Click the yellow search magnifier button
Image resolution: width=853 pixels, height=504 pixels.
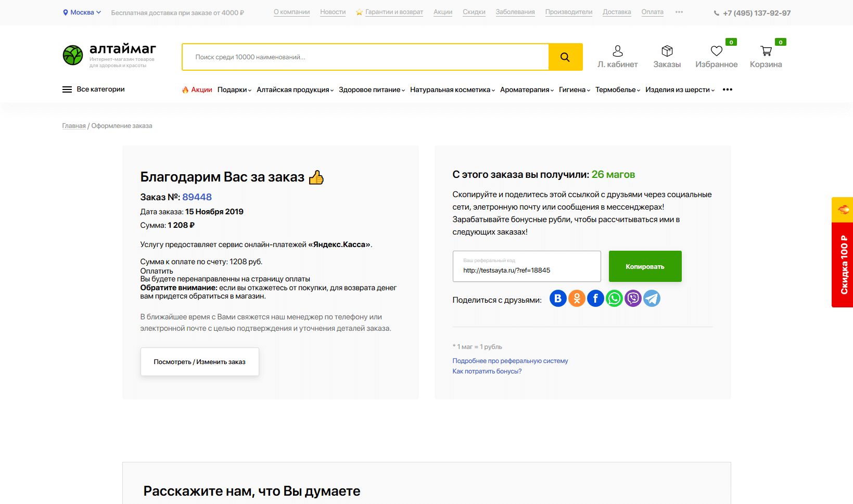point(565,57)
